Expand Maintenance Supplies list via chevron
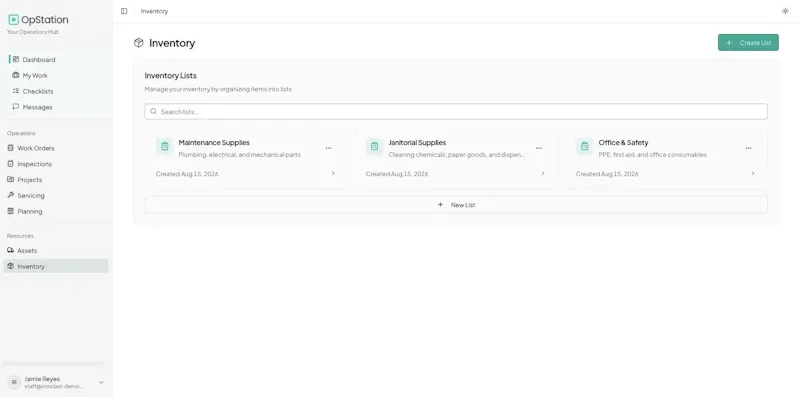This screenshot has width=800, height=397. (x=333, y=173)
